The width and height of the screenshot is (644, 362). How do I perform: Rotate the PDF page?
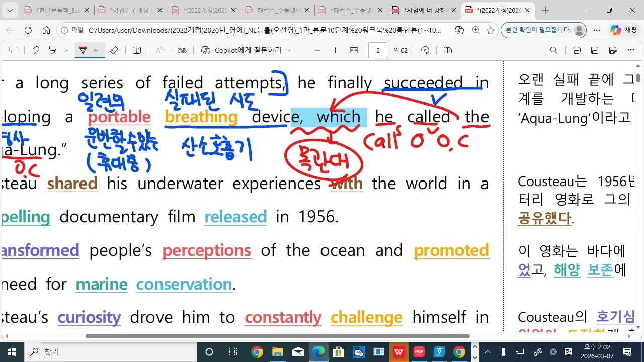[x=426, y=50]
